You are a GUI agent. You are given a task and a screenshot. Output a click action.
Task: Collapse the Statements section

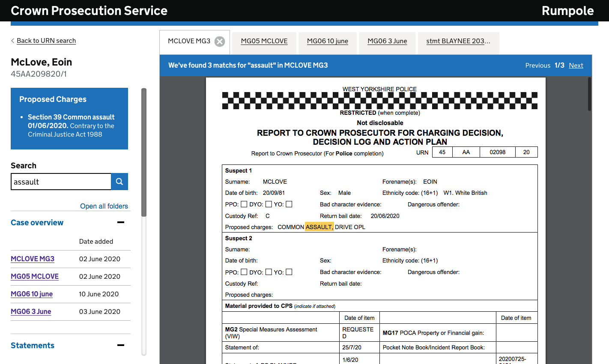(121, 345)
